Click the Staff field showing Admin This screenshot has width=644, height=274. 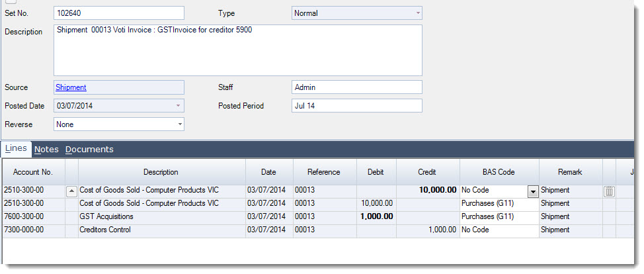(x=357, y=87)
